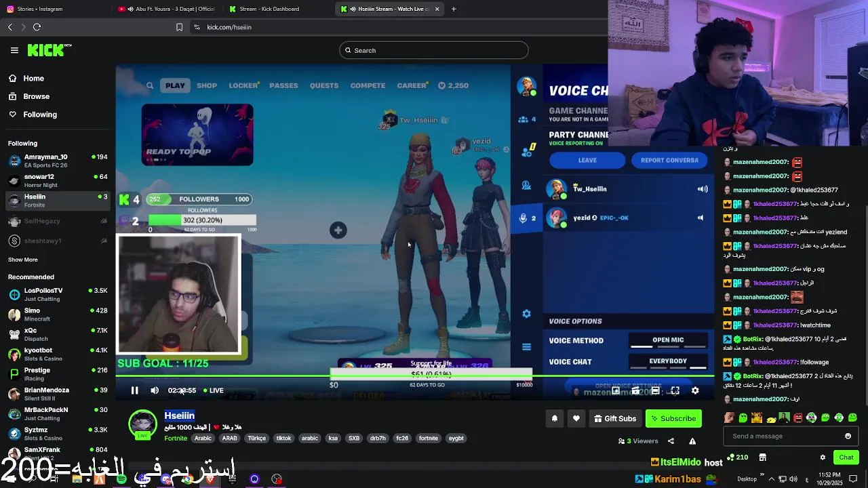Click the green Chat send button
Viewport: 868px width, 488px height.
coord(846,457)
